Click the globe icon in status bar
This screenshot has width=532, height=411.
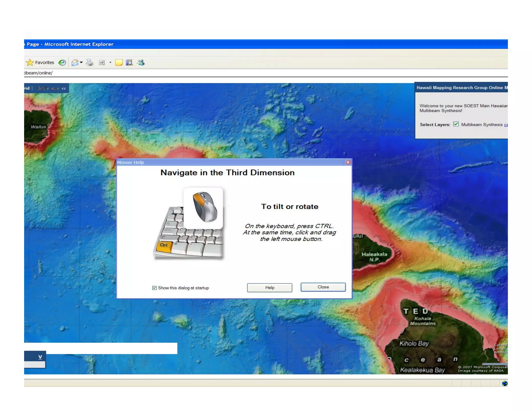tap(504, 383)
